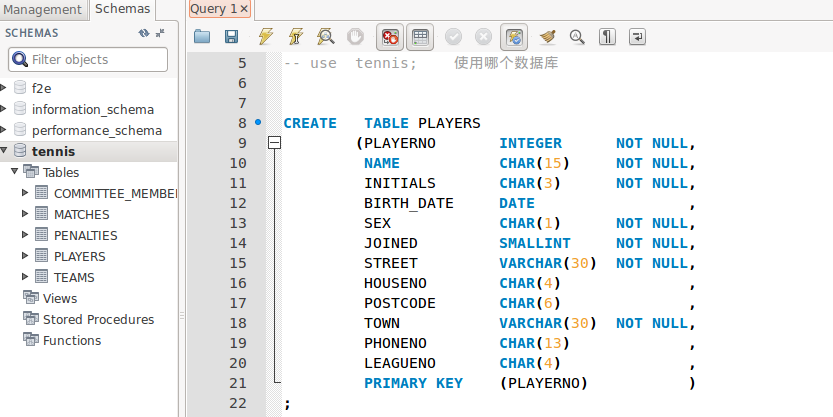Click the rollback X icon
833x417 pixels.
(x=483, y=37)
